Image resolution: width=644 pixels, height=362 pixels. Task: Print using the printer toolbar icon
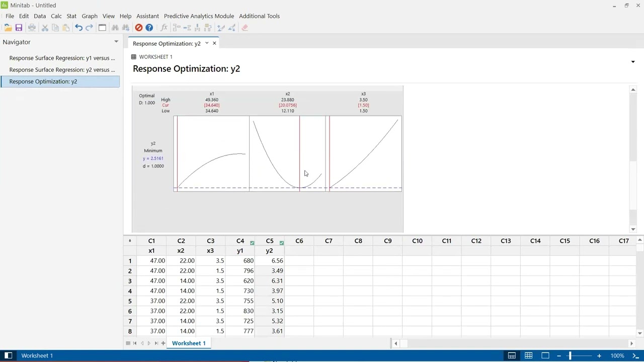tap(32, 28)
